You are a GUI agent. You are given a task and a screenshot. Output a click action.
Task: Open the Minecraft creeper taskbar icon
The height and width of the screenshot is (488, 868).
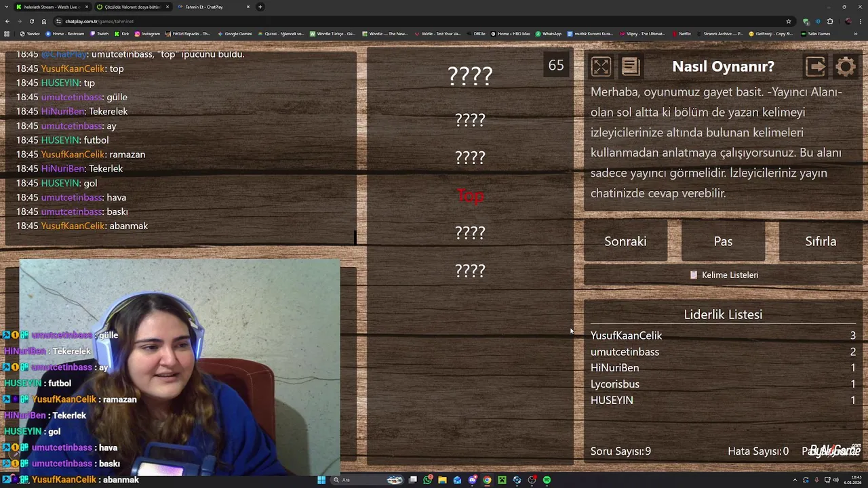(502, 480)
